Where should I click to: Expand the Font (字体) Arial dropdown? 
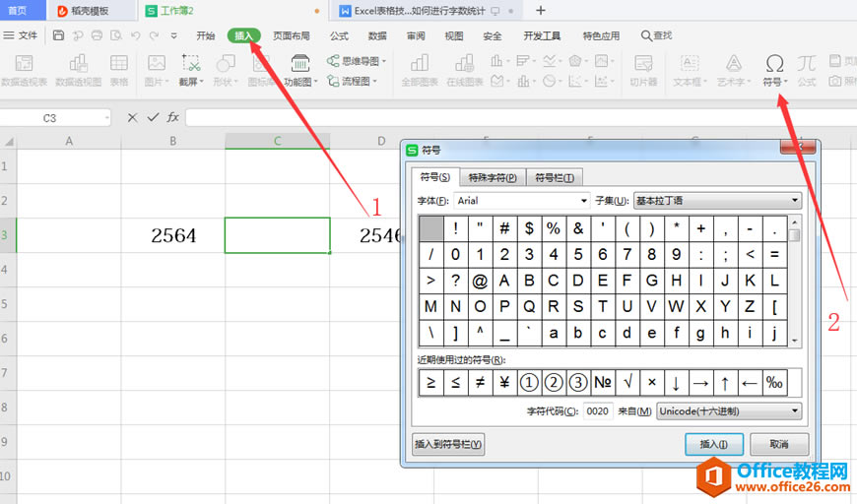[584, 201]
